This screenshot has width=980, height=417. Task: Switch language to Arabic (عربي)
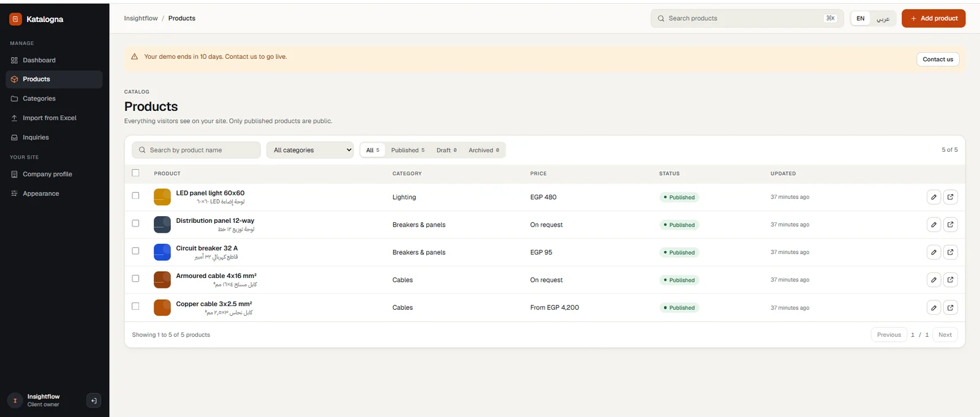(883, 18)
